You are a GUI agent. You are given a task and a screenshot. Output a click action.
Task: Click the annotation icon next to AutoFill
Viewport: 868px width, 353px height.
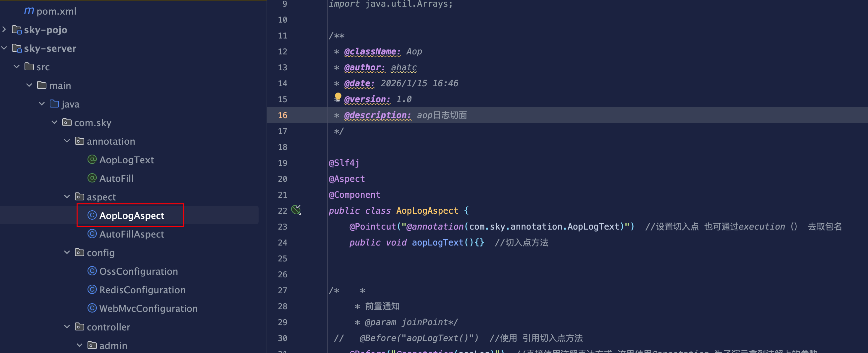92,178
